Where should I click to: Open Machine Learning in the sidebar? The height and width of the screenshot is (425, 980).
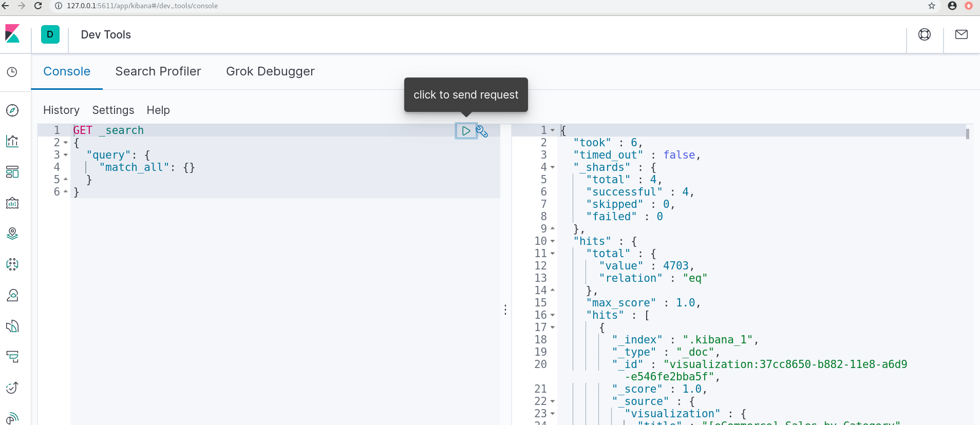click(12, 264)
